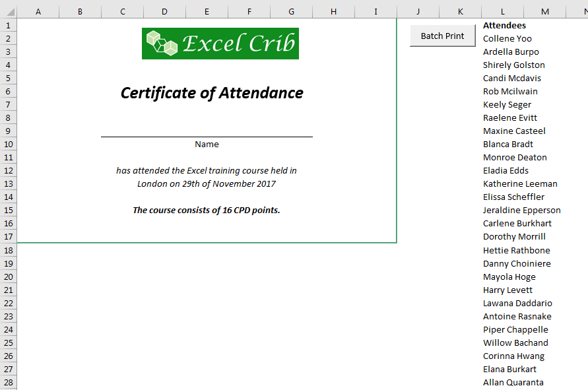Select column header J
The image size is (588, 390).
418,11
